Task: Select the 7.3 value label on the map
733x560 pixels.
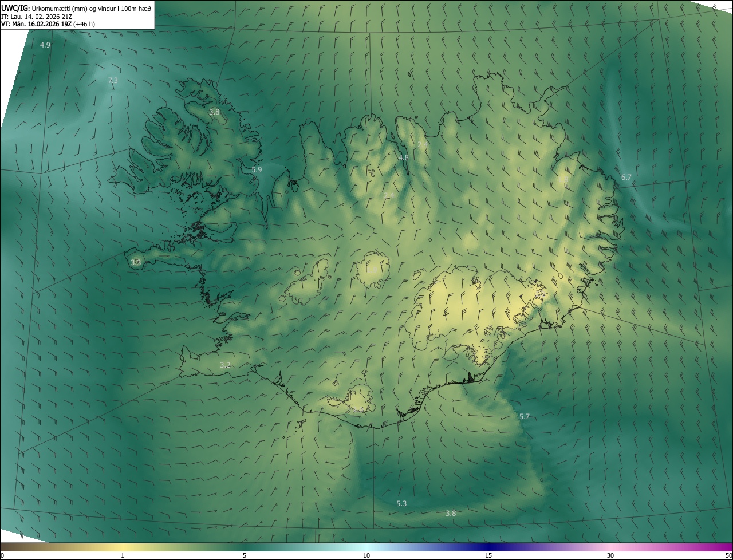Action: pos(113,80)
